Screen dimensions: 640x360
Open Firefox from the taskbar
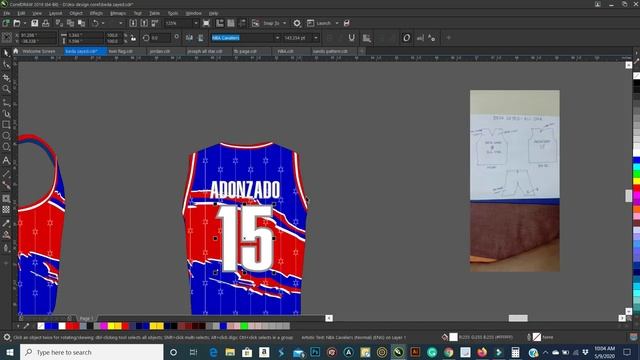click(482, 352)
